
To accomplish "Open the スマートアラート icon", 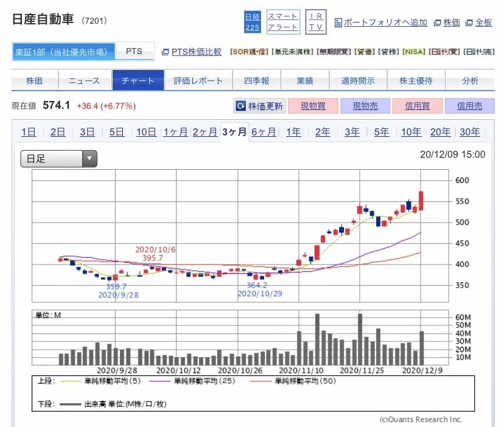I will pos(283,22).
